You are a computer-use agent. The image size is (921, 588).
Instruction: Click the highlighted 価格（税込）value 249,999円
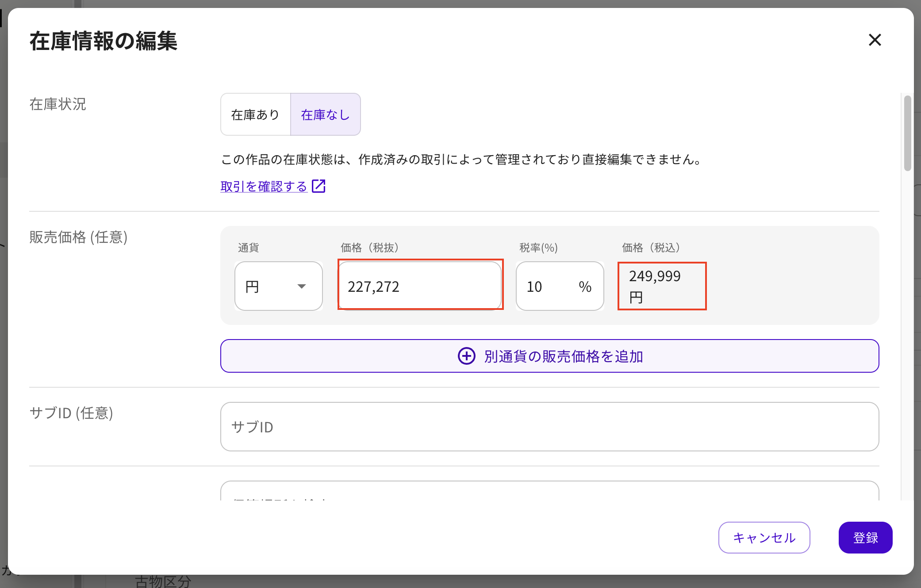coord(662,286)
